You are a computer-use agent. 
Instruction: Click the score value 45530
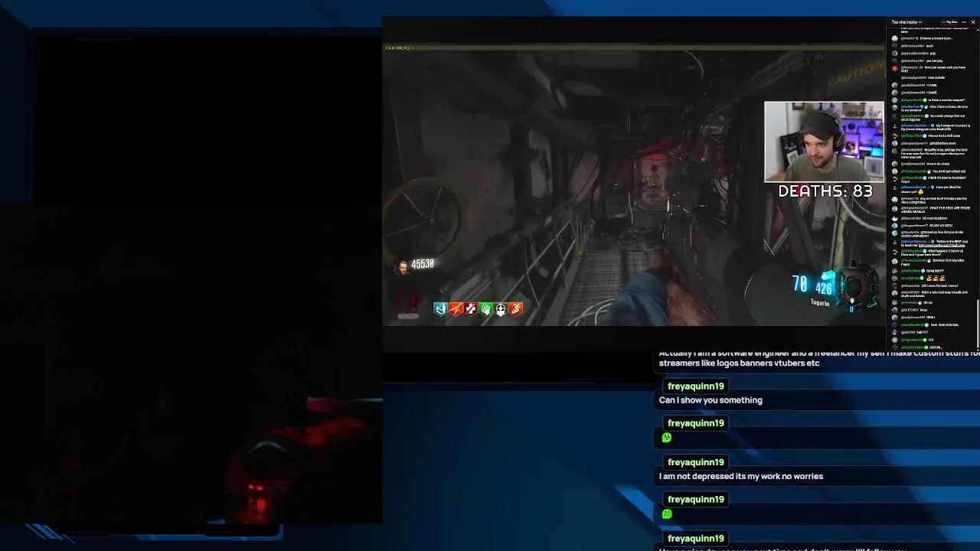coord(423,264)
